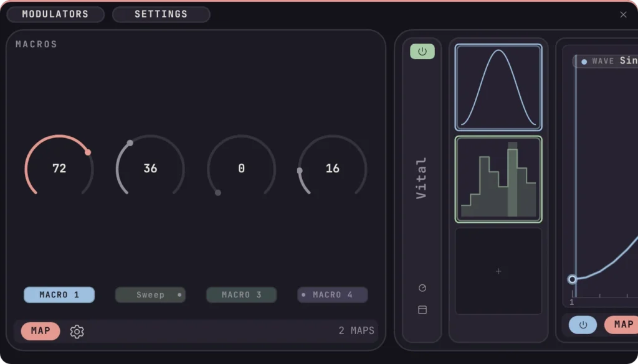Click the MAP button in modulator editor
This screenshot has width=638, height=364.
pos(622,325)
